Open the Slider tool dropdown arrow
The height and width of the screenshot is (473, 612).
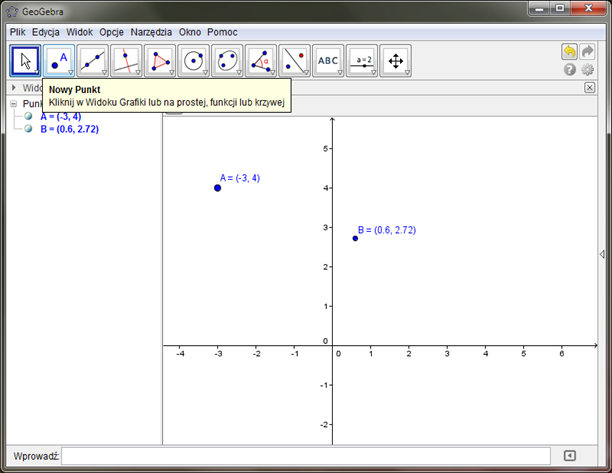374,73
